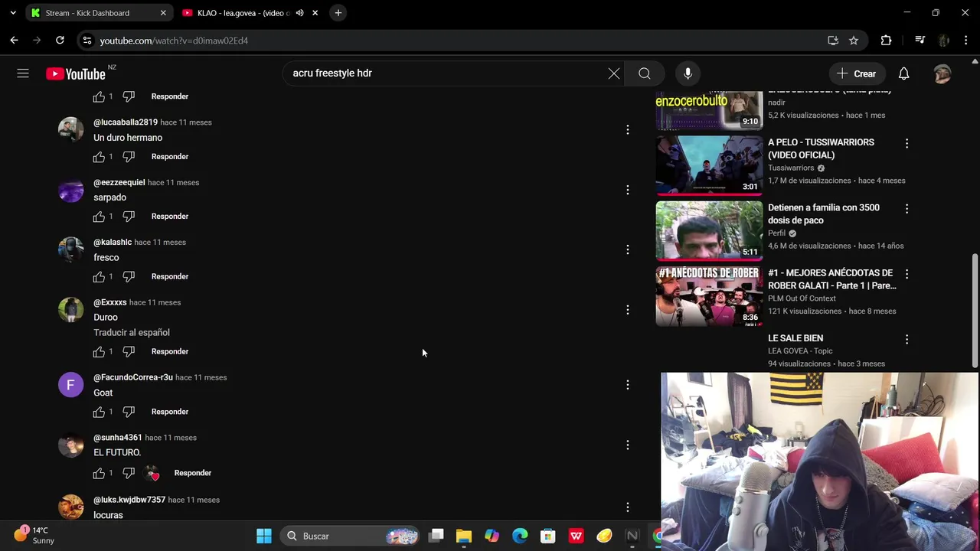The height and width of the screenshot is (551, 980).
Task: Dislike the 'sarpado' comment
Action: tap(129, 217)
